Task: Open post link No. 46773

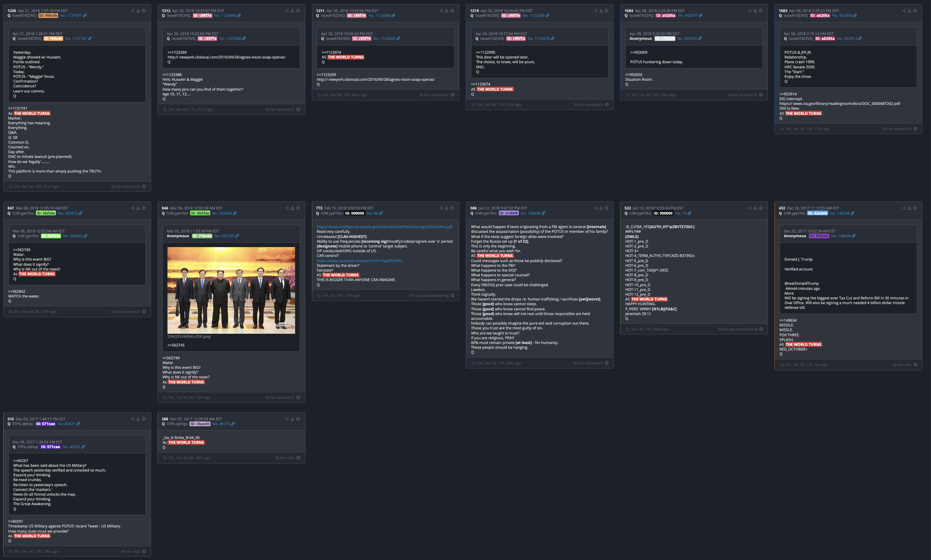Action: click(x=221, y=424)
